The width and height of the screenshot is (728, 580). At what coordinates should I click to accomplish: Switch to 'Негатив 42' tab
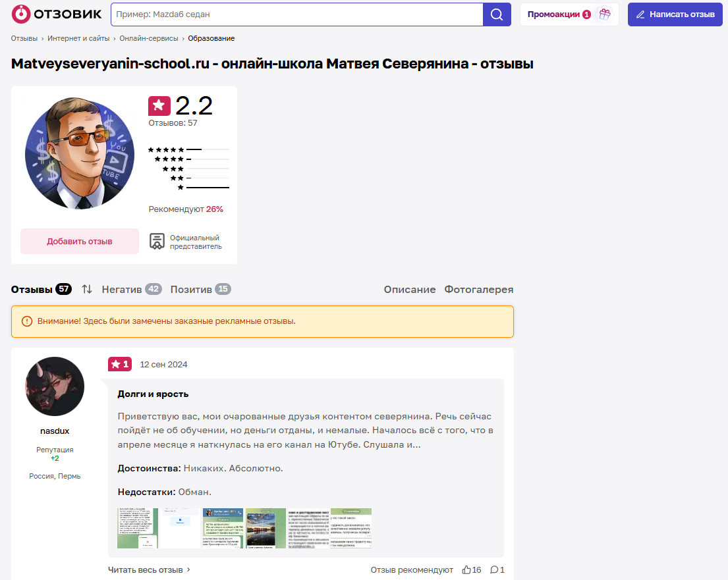click(131, 289)
